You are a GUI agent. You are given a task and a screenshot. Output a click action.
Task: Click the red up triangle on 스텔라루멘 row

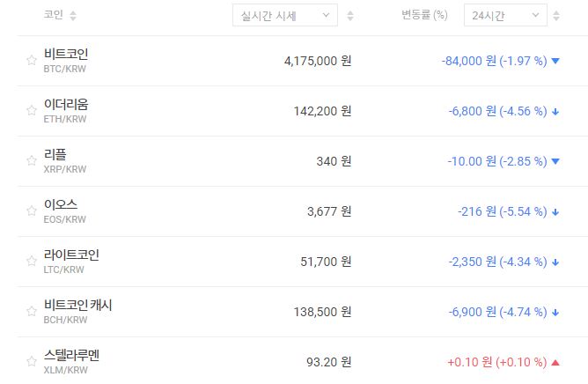click(x=555, y=362)
